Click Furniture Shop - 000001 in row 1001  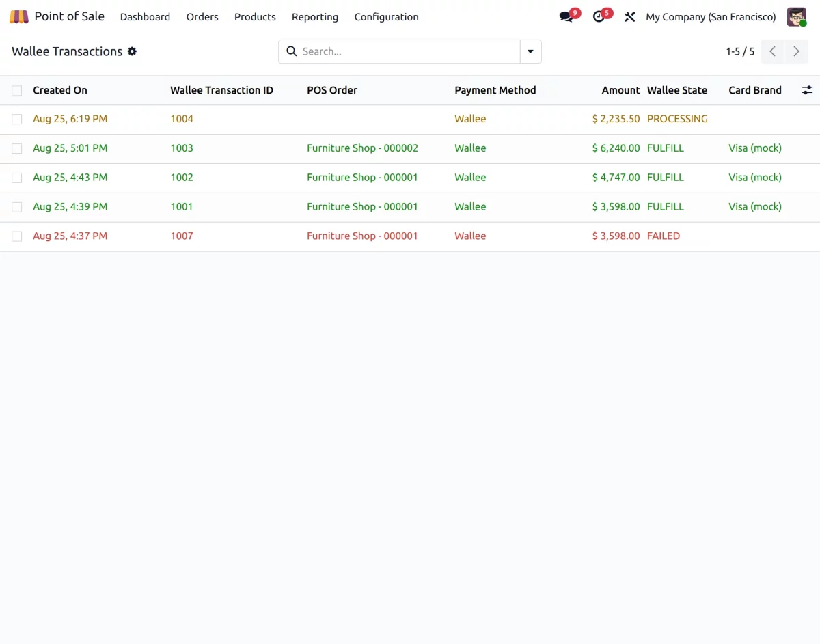362,207
